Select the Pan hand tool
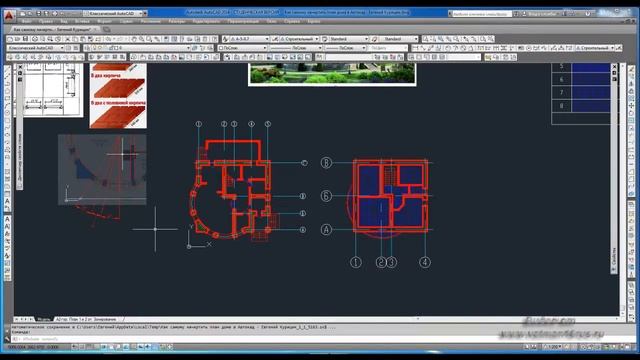The height and width of the screenshot is (360, 640). 134,39
